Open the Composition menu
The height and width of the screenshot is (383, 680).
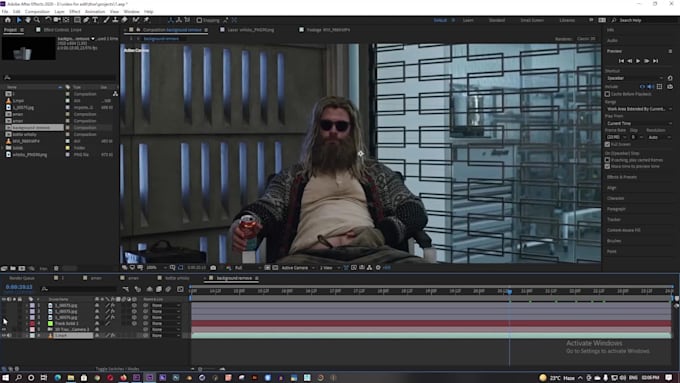coord(37,12)
